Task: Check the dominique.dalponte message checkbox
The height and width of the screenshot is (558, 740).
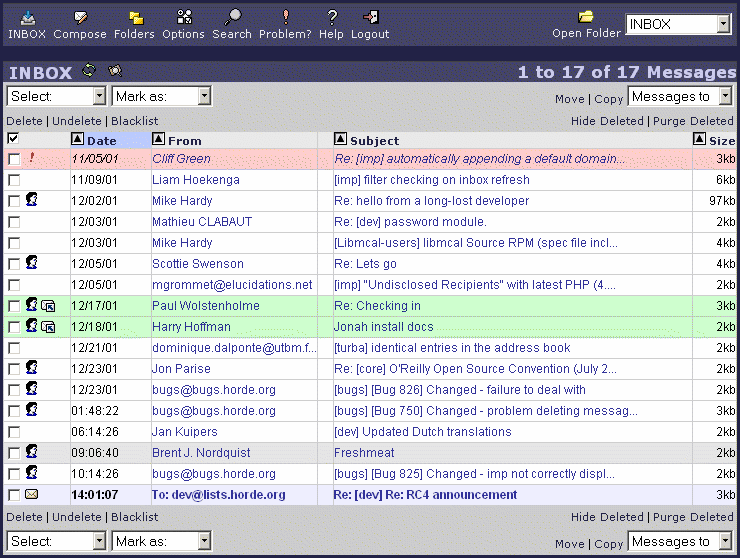Action: coord(14,348)
